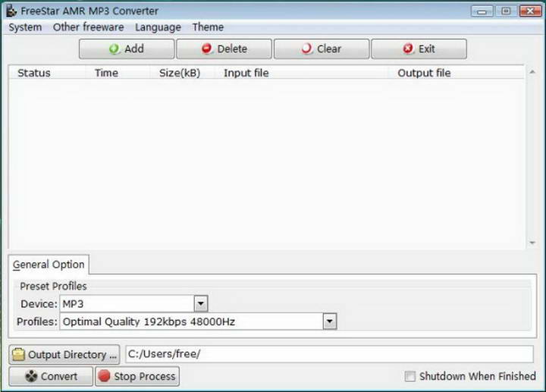Click the Stop Process button
Viewport: 546px width, 392px height.
point(137,376)
